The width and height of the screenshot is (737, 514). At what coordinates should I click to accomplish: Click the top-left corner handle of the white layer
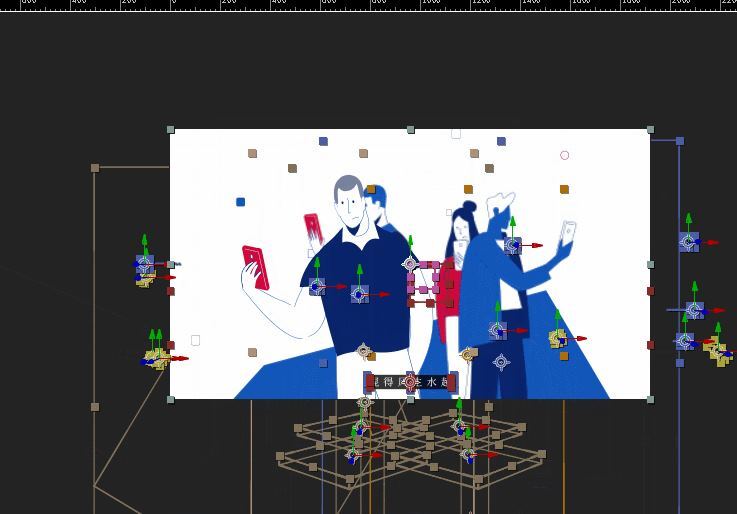[171, 130]
